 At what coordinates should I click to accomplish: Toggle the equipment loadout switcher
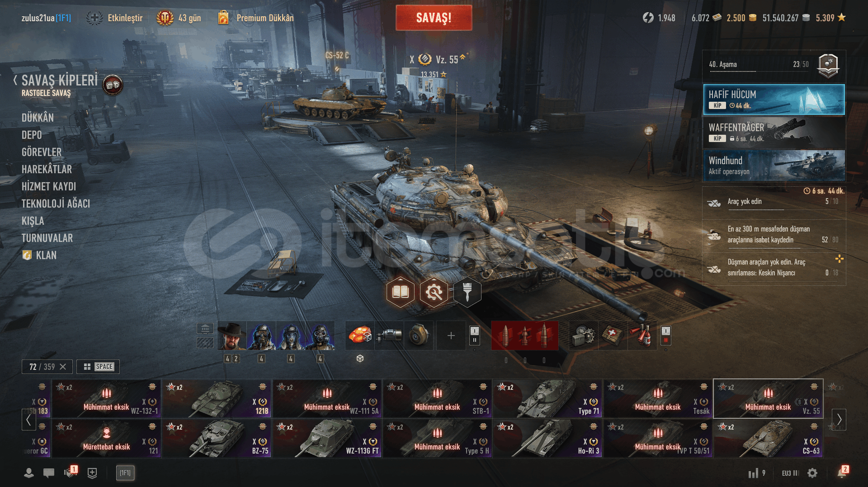coord(474,336)
